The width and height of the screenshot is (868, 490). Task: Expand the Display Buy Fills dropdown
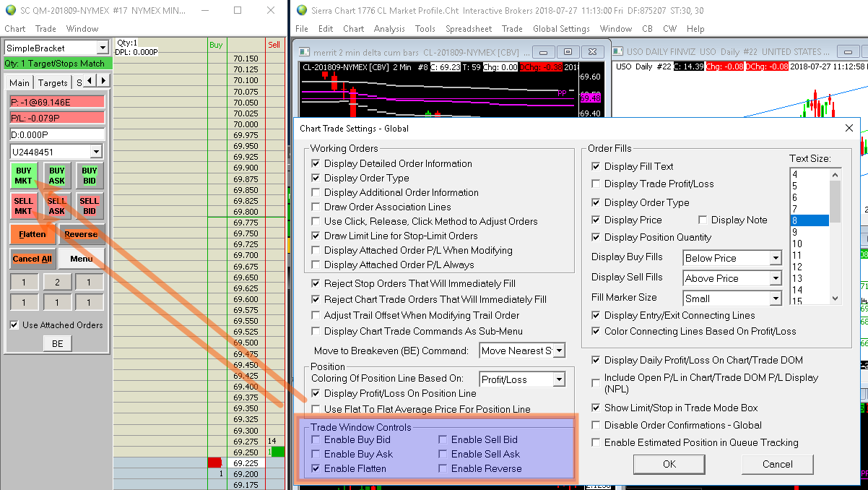(775, 258)
